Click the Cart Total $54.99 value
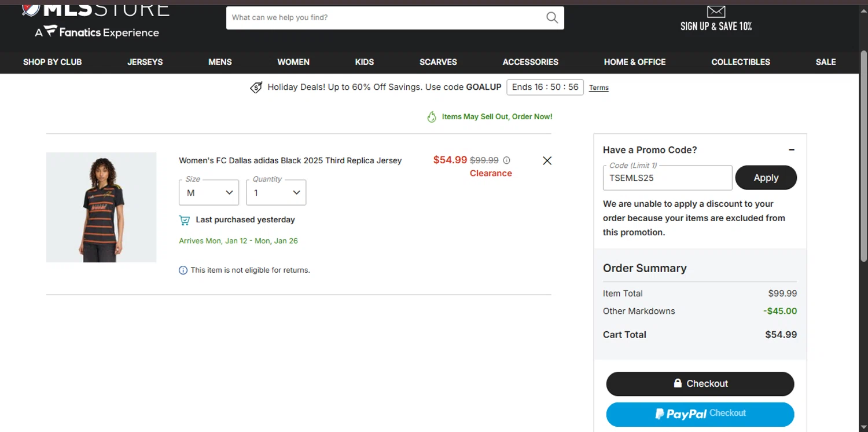The height and width of the screenshot is (432, 868). coord(781,335)
